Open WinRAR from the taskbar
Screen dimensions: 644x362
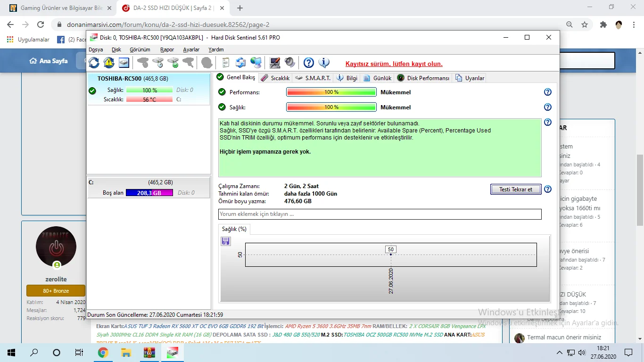pos(149,352)
